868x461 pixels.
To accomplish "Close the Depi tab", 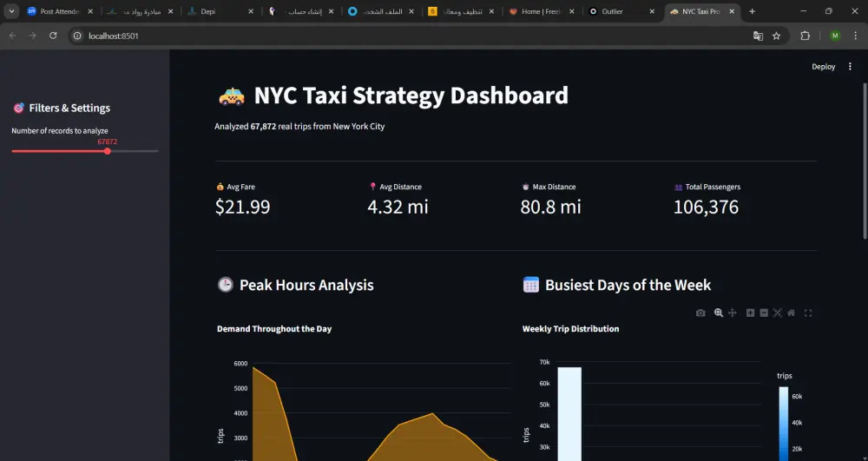I will (x=251, y=11).
